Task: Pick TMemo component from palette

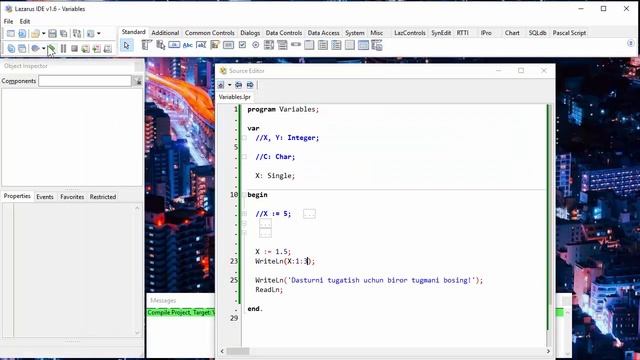Action: 215,45
